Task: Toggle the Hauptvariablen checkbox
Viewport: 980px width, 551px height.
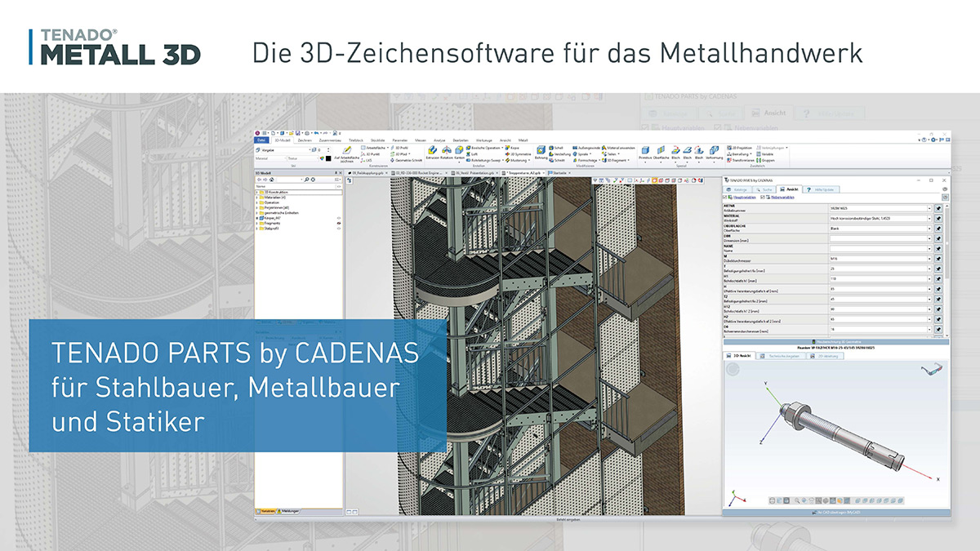Action: point(724,198)
